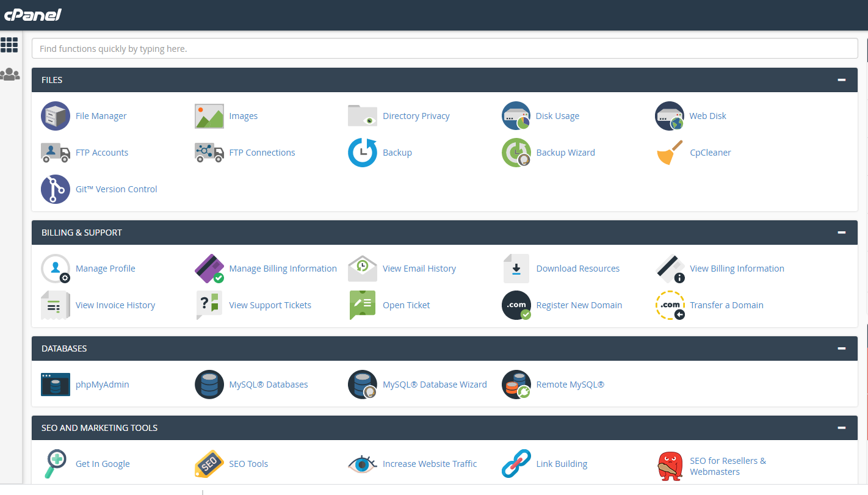Select the Register New Domain icon
The height and width of the screenshot is (495, 868).
tap(516, 305)
